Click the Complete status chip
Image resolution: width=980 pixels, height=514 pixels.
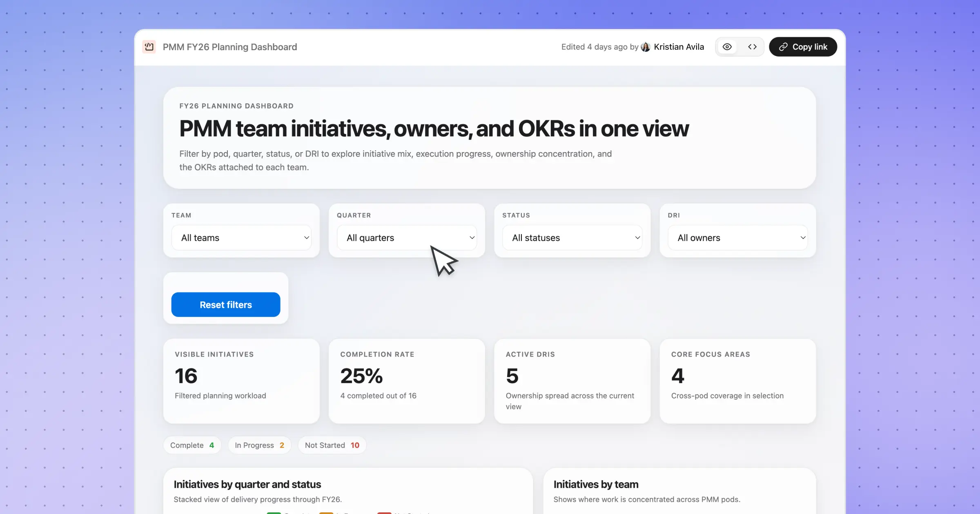tap(192, 445)
